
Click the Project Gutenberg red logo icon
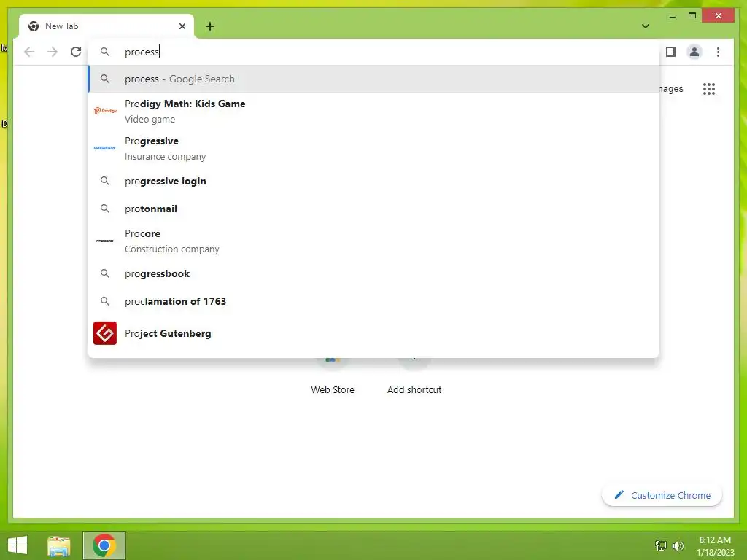pos(105,333)
